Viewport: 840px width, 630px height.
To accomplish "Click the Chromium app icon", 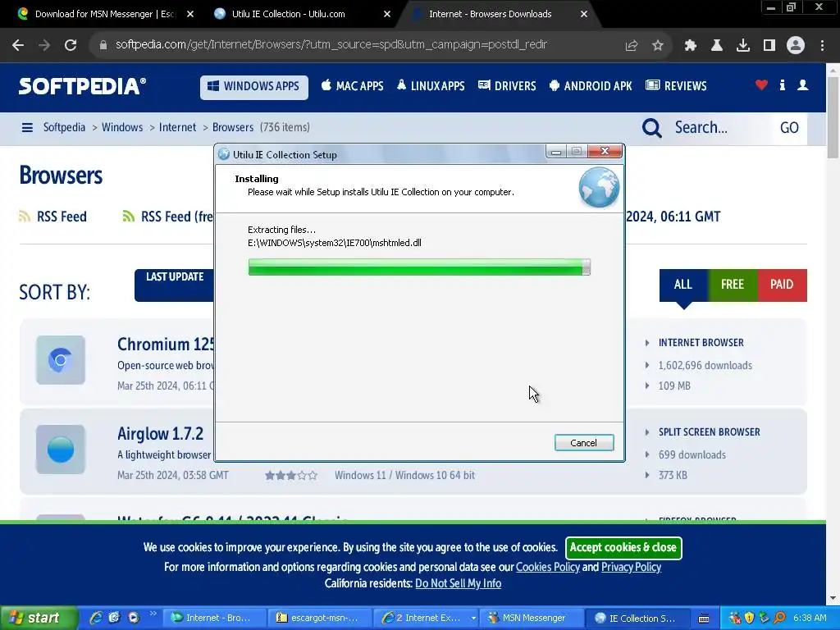I will click(x=61, y=360).
